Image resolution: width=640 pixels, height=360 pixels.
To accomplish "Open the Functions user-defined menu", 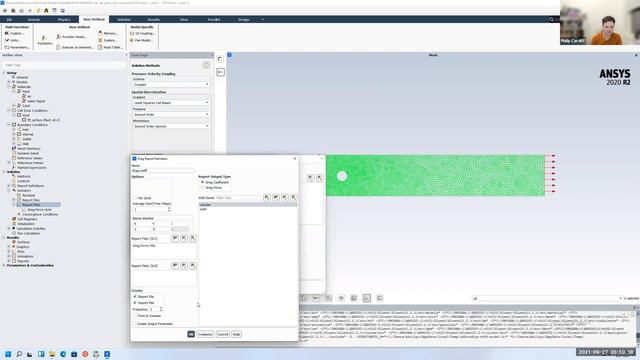I will pyautogui.click(x=44, y=40).
